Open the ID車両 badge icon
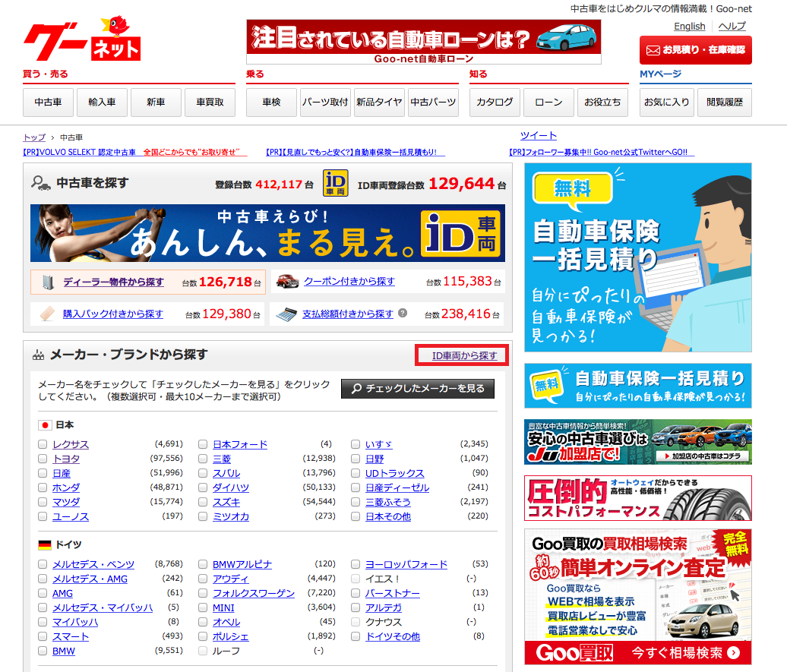The width and height of the screenshot is (787, 672). [335, 183]
